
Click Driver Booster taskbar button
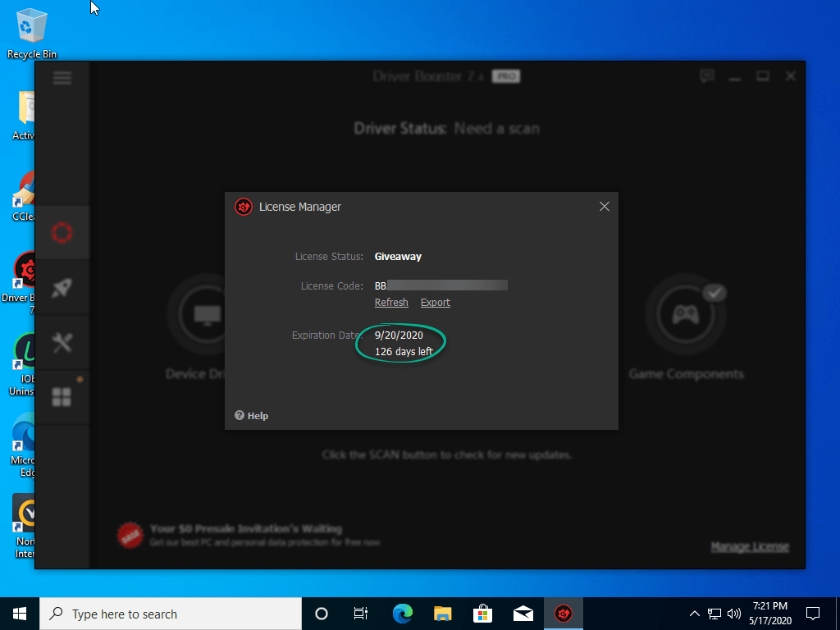563,614
